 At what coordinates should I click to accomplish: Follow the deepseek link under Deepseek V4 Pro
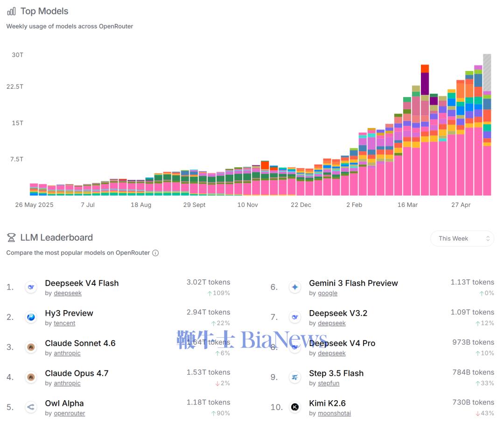[x=332, y=353]
